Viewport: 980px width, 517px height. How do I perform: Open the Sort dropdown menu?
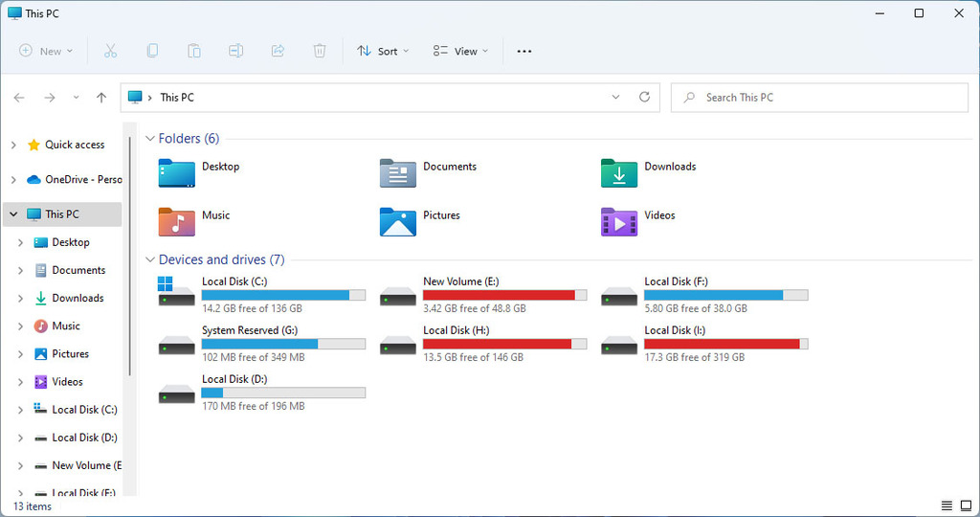383,52
